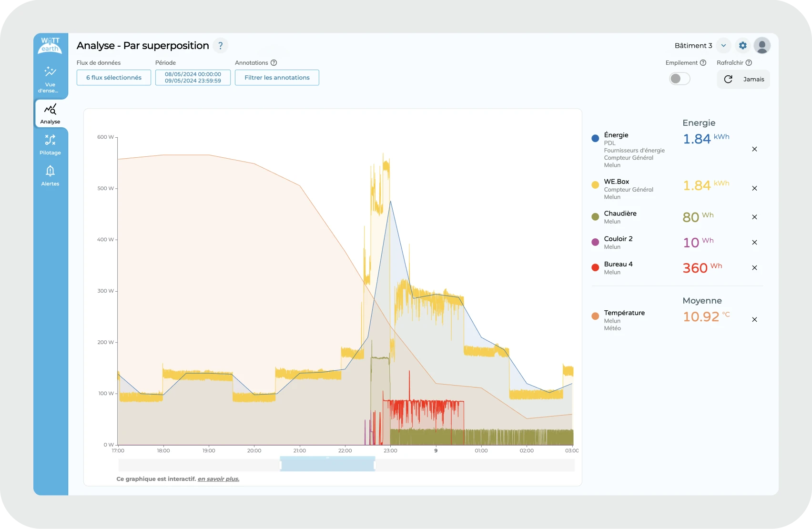Open settings gear icon

pos(742,46)
